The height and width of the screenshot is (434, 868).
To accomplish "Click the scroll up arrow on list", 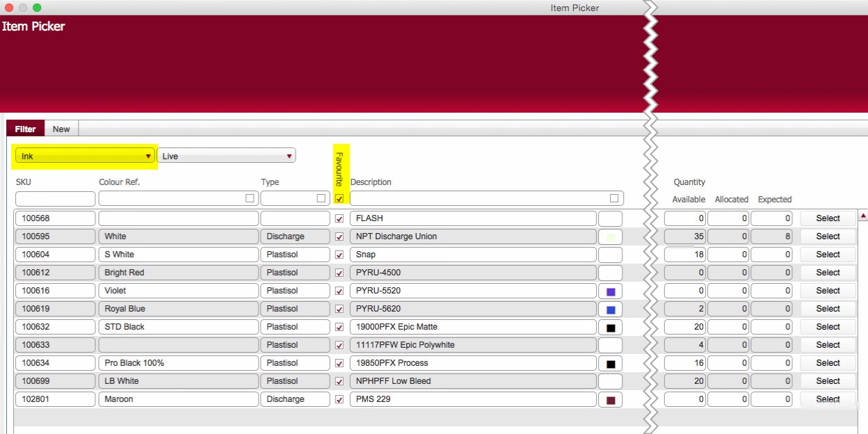I will 863,216.
